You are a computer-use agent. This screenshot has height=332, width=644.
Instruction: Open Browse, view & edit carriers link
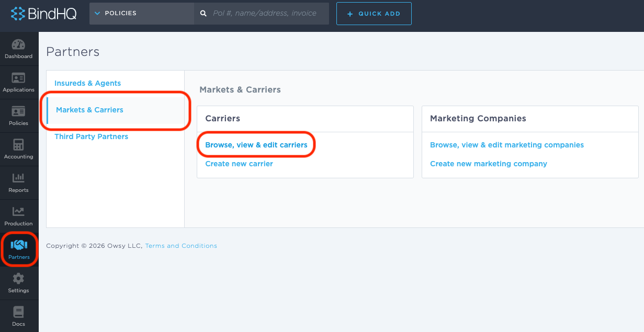coord(256,145)
